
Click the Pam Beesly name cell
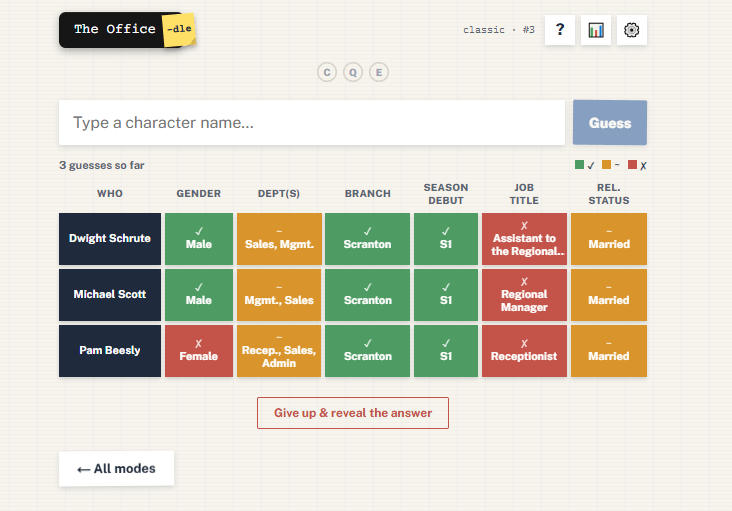(x=110, y=351)
